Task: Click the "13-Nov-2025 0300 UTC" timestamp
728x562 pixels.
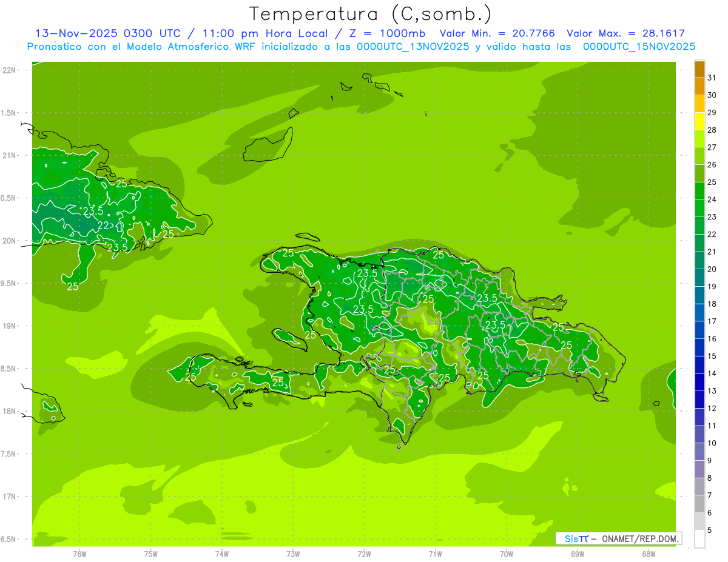Action: 107,33
